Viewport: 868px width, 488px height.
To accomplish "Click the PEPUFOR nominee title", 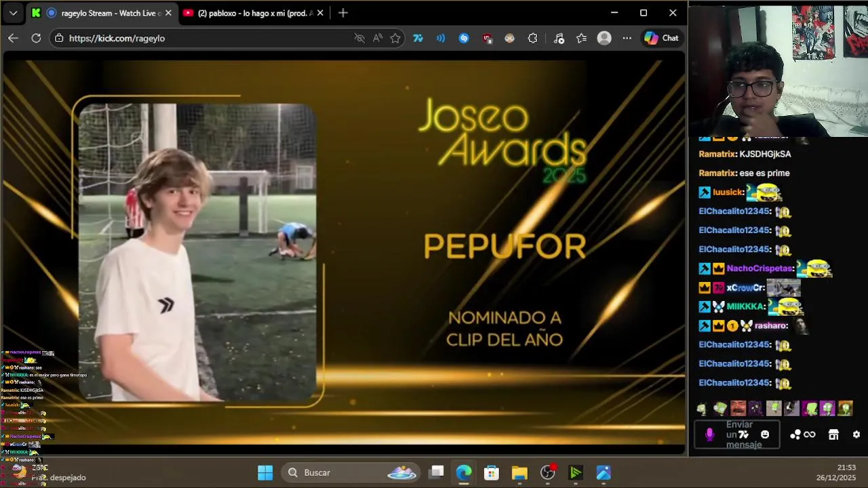I will tap(505, 247).
